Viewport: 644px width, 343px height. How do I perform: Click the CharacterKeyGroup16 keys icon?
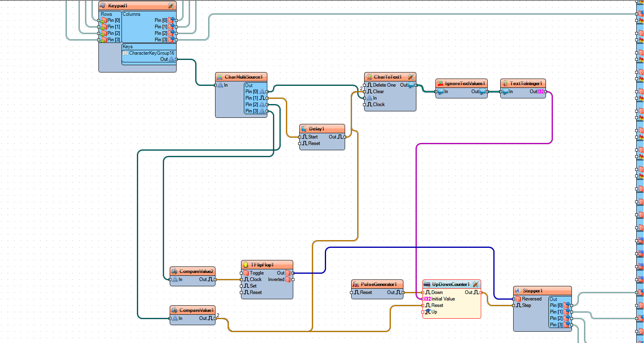coord(126,53)
